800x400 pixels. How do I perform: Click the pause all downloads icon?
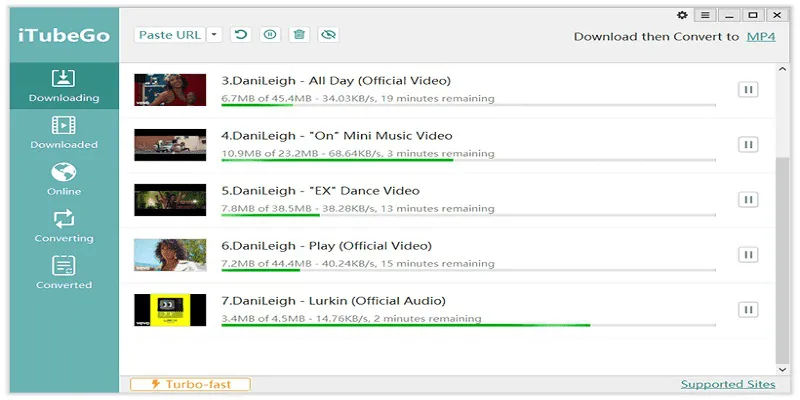[x=270, y=35]
